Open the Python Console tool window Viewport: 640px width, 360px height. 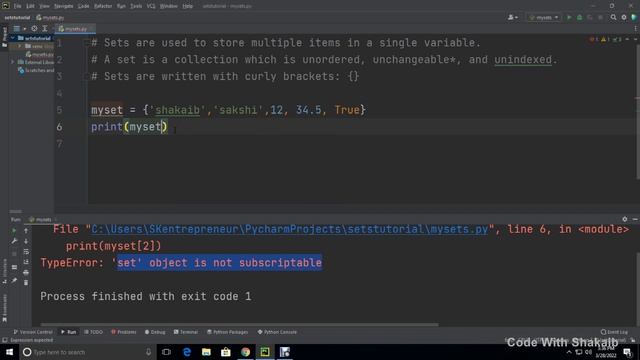[x=277, y=332]
